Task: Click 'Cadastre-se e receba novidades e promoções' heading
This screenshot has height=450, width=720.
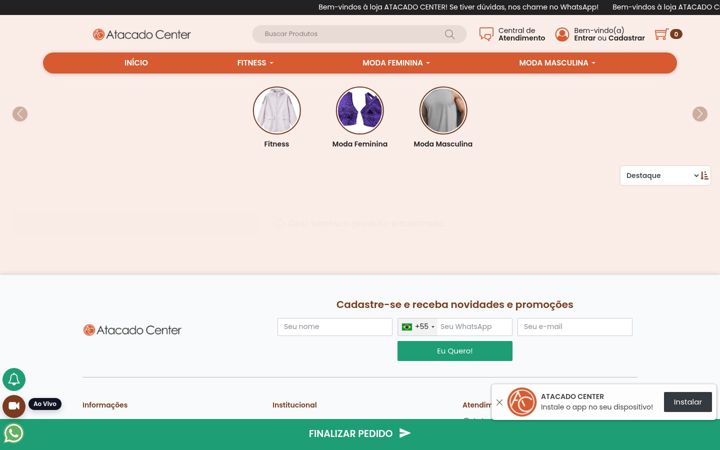Action: coord(455,304)
